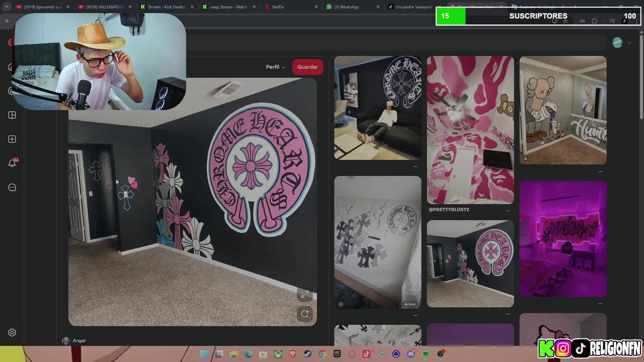Viewport: 644px width, 362px height.
Task: Go back with browser back arrow
Action: tap(7, 21)
